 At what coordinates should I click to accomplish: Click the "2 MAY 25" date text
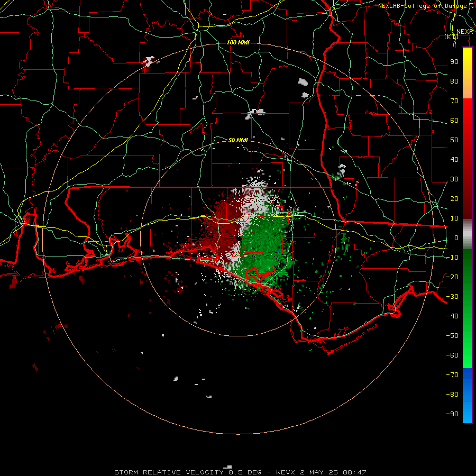pyautogui.click(x=319, y=472)
